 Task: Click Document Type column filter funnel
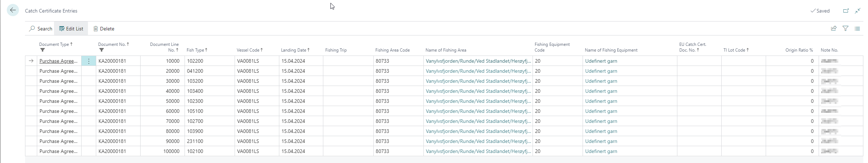pos(43,50)
